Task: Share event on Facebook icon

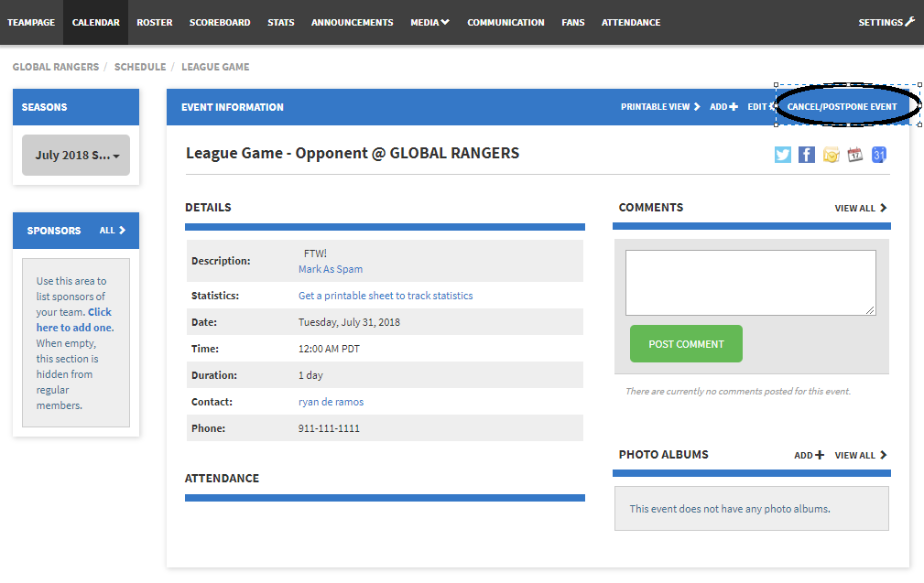Action: pyautogui.click(x=806, y=155)
